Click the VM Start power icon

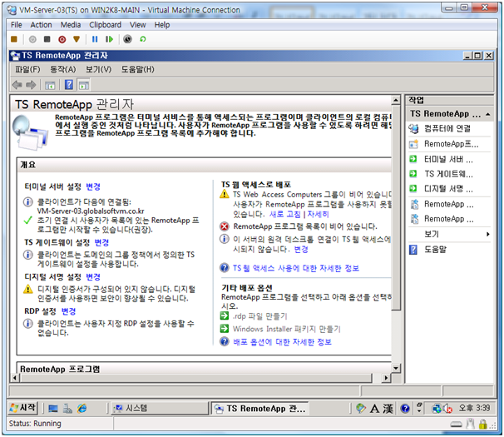tap(32, 39)
